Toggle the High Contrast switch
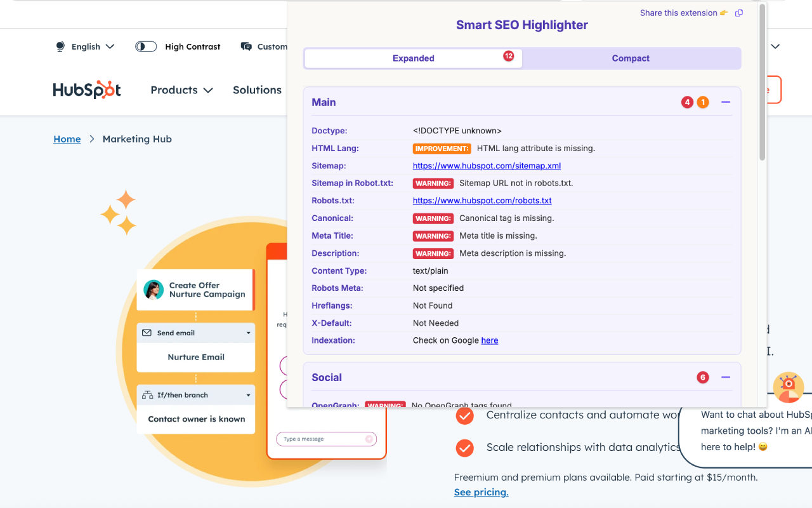Image resolution: width=812 pixels, height=508 pixels. coord(145,46)
